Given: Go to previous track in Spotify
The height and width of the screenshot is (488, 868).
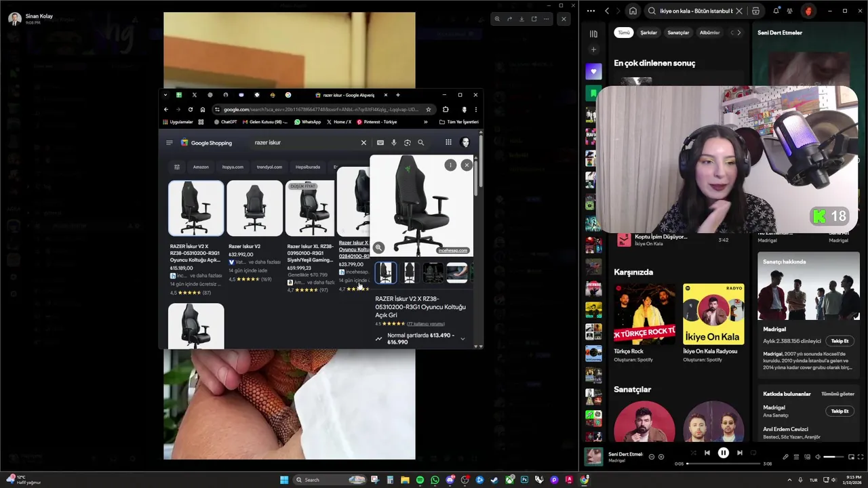Looking at the screenshot, I should (x=707, y=453).
